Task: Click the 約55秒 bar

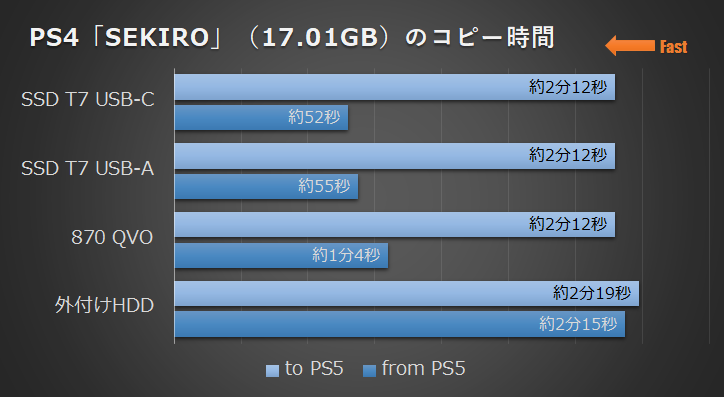Action: [x=266, y=186]
